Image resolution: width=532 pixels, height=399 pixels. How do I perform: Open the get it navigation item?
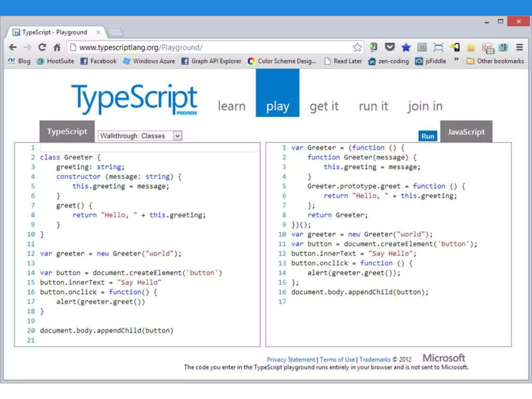coord(324,106)
